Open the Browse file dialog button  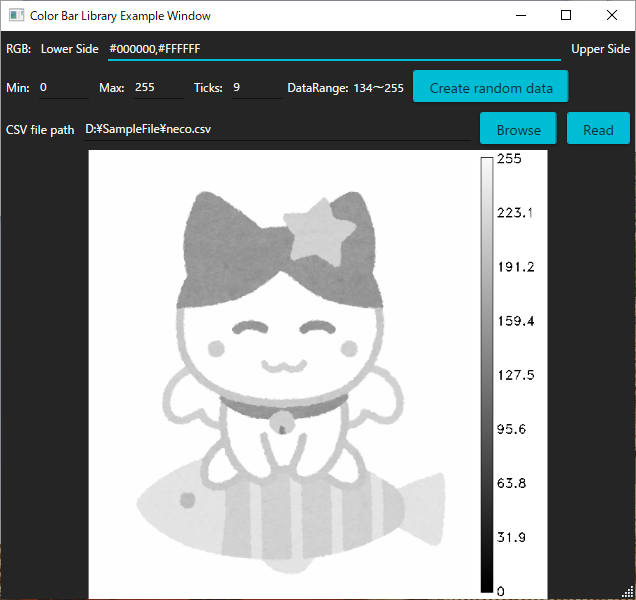click(518, 129)
